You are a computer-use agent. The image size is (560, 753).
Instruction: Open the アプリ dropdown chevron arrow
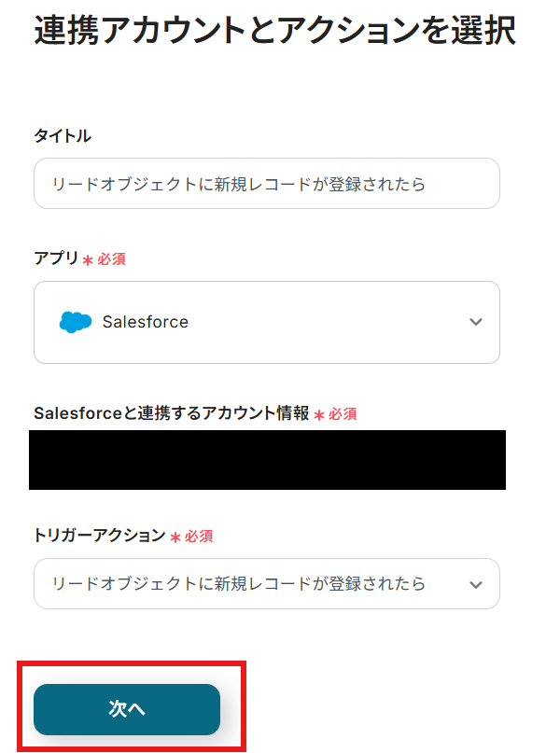[x=476, y=322]
